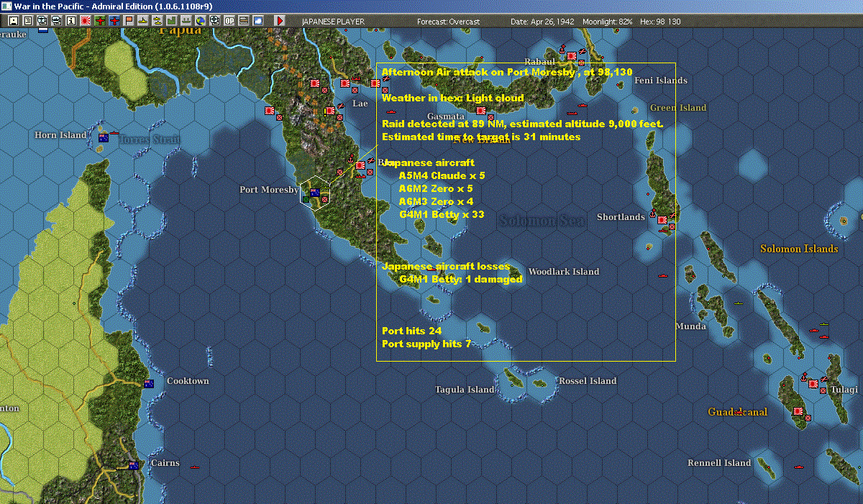Select the Japanese base on Guadalcanal
This screenshot has height=504, width=863.
coord(798,411)
